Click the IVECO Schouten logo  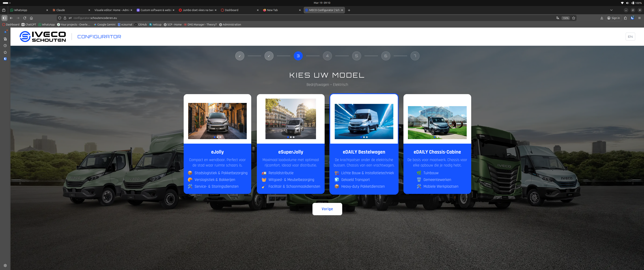coord(43,37)
